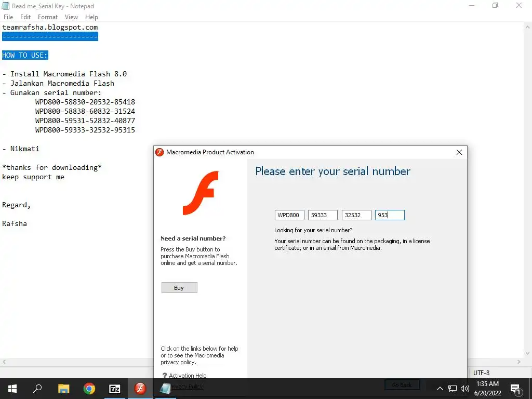Click the Activation Help question mark icon
This screenshot has width=532, height=399.
(x=165, y=376)
